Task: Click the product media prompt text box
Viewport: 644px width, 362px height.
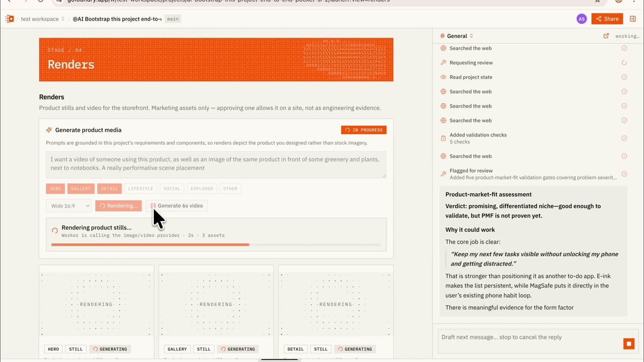Action: pyautogui.click(x=216, y=165)
